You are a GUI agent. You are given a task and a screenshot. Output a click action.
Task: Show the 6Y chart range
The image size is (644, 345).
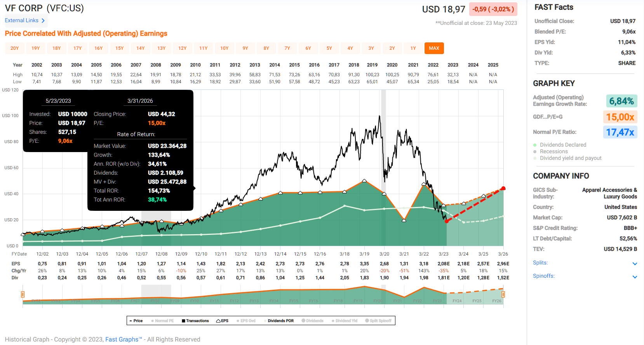pos(308,48)
